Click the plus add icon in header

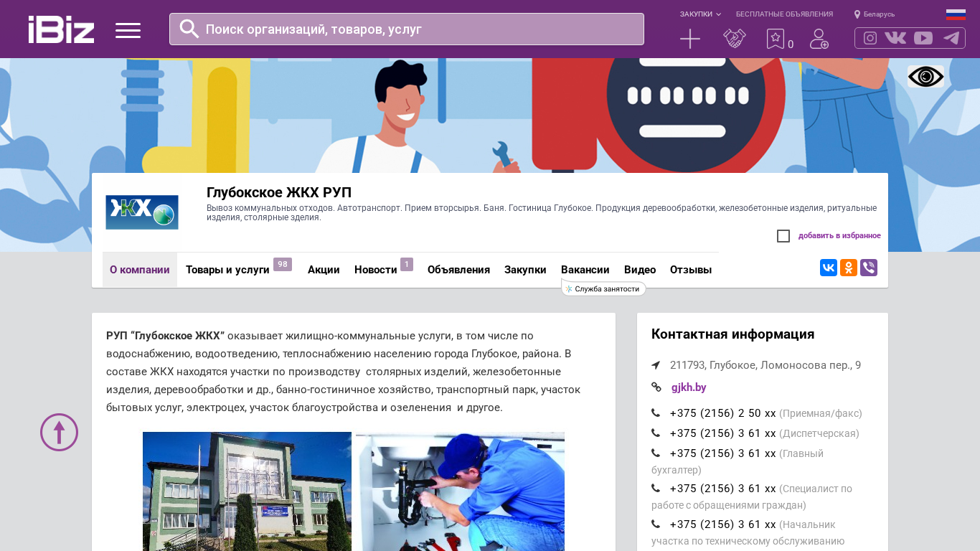point(690,39)
